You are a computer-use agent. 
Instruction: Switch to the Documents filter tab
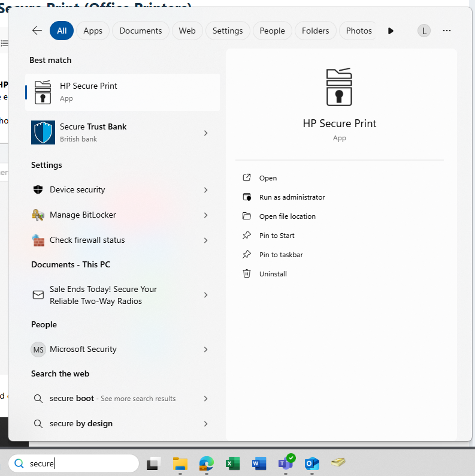pos(140,31)
